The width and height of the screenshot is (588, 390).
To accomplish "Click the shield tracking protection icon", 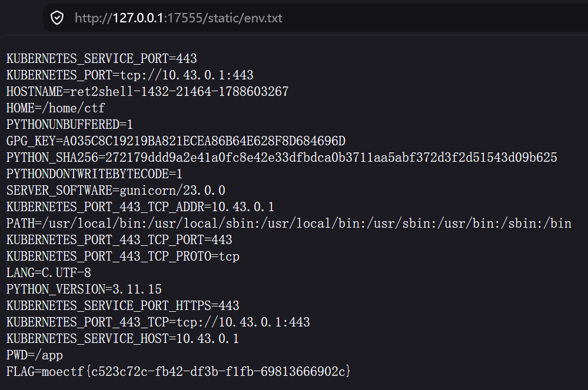I will 57,18.
